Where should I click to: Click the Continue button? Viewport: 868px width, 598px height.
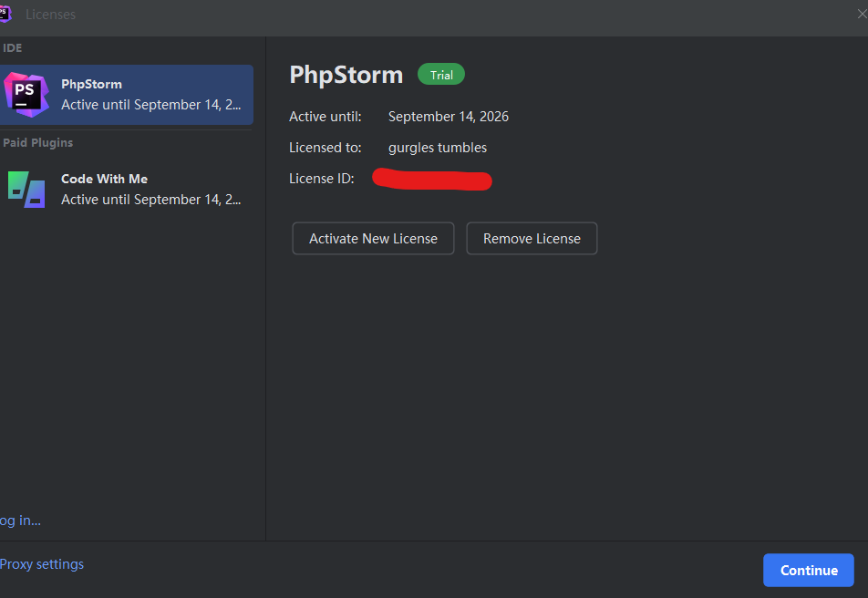(808, 571)
